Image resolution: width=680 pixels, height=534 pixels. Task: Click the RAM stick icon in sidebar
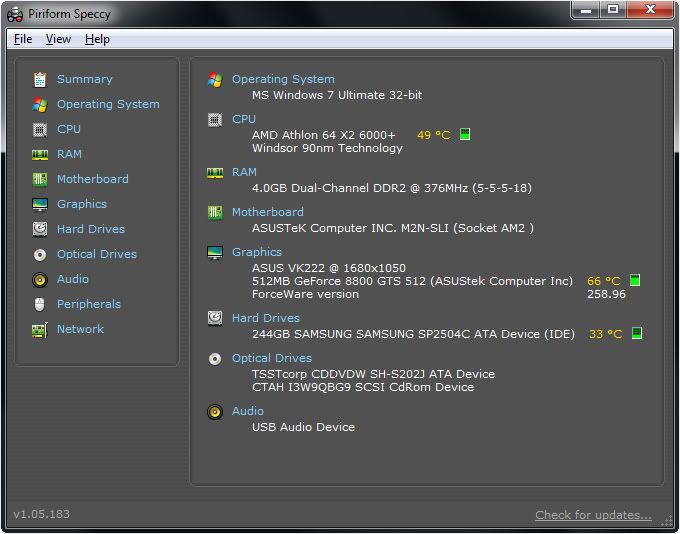(40, 154)
